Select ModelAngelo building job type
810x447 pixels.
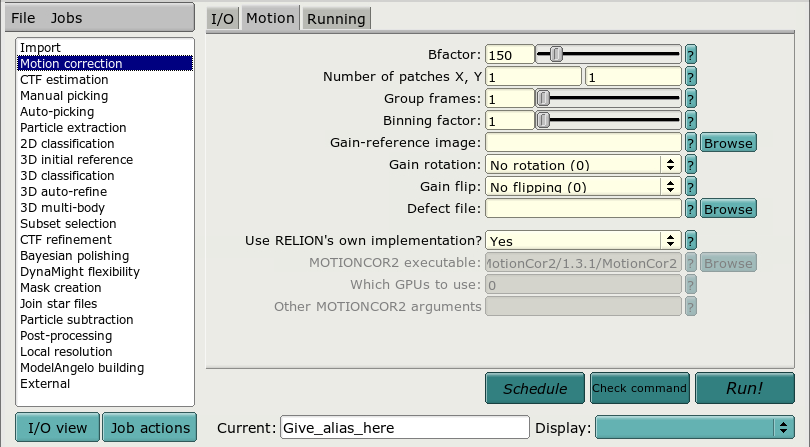click(105, 368)
